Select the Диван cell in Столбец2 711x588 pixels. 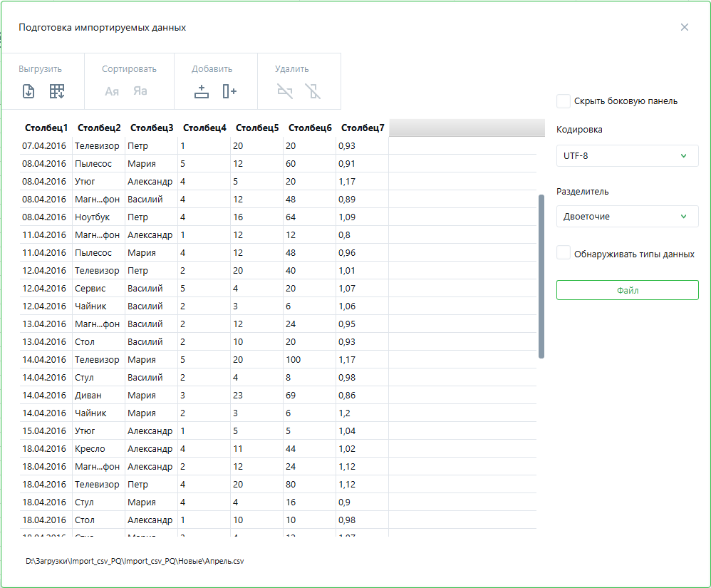pos(88,396)
